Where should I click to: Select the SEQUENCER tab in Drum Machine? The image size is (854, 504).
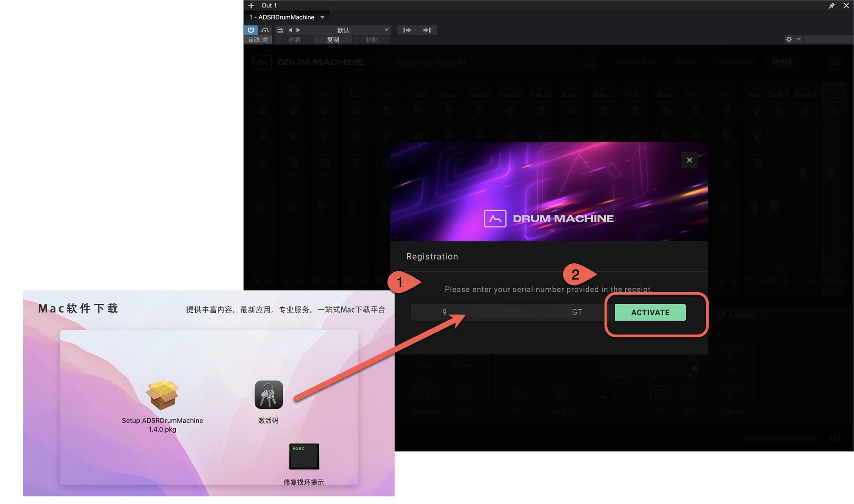click(734, 62)
